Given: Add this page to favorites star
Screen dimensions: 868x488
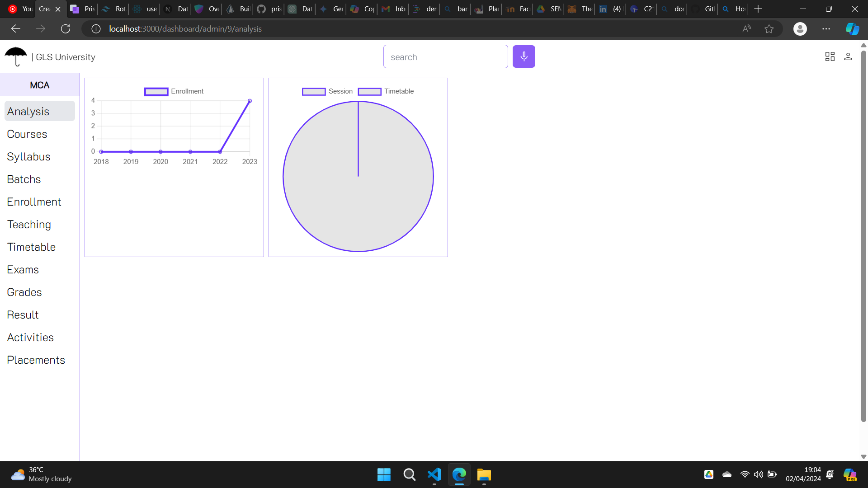Looking at the screenshot, I should 769,29.
